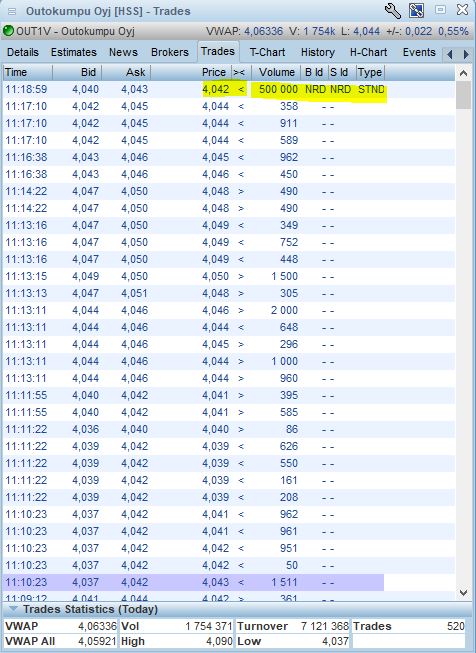Sort by the Bid column header

(77, 72)
